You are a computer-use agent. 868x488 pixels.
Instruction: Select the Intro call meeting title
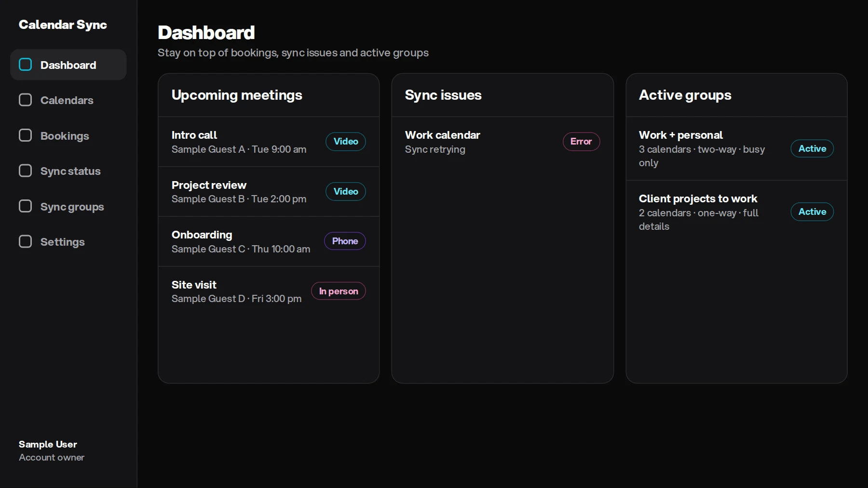(194, 135)
